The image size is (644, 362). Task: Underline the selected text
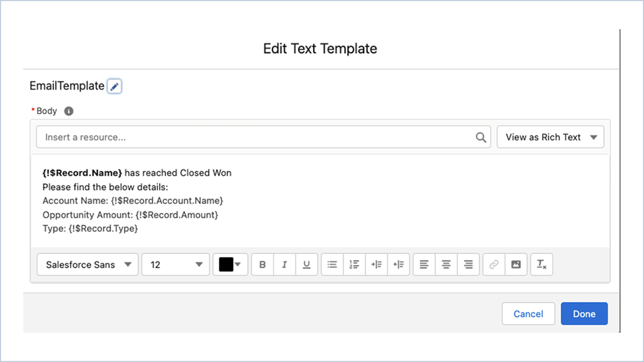pos(306,264)
